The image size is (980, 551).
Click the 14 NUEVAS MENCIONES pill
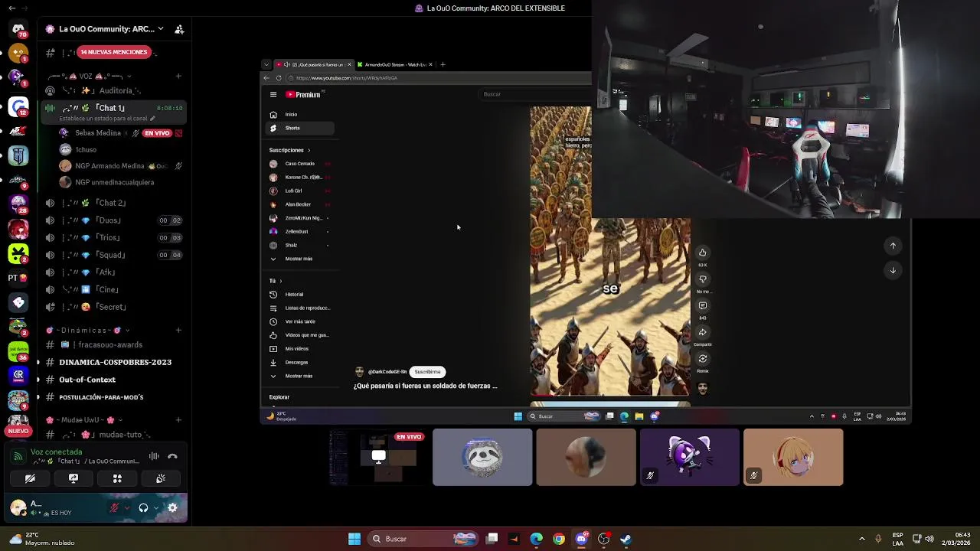[x=113, y=52]
